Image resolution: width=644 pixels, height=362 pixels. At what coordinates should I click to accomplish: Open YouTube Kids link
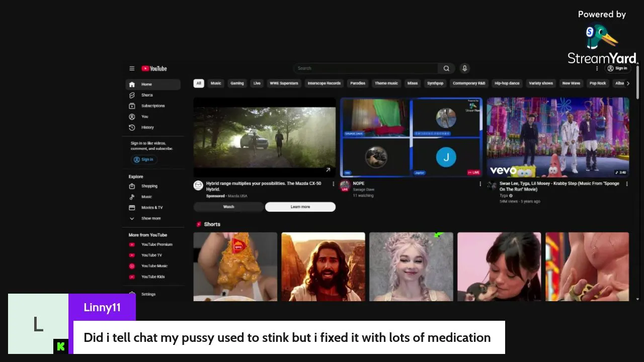153,277
